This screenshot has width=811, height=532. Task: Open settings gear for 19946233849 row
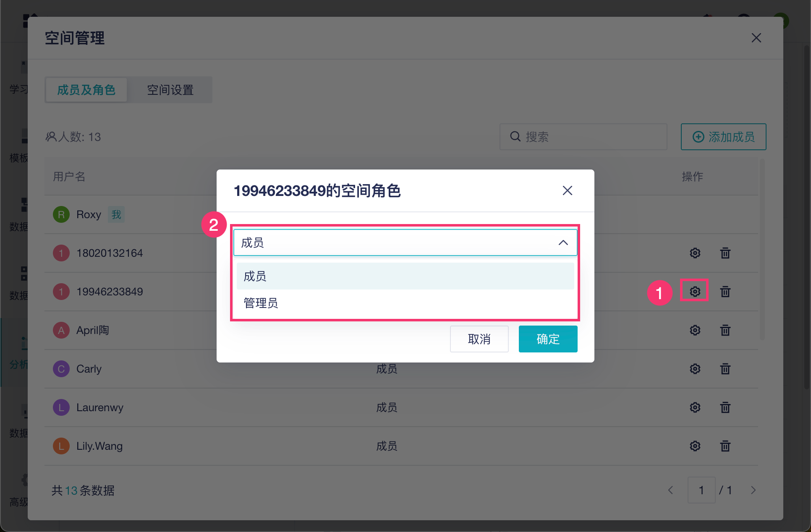point(695,292)
